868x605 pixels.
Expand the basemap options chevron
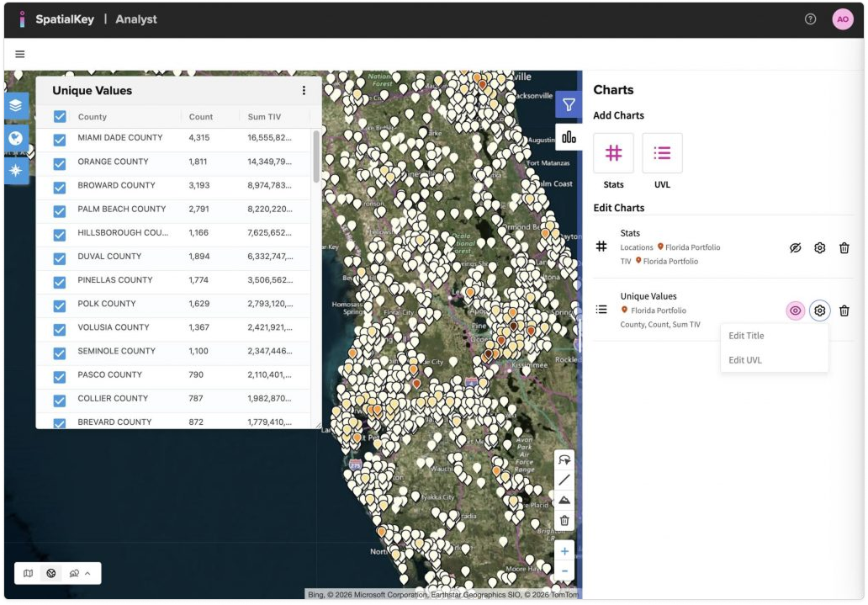(87, 573)
